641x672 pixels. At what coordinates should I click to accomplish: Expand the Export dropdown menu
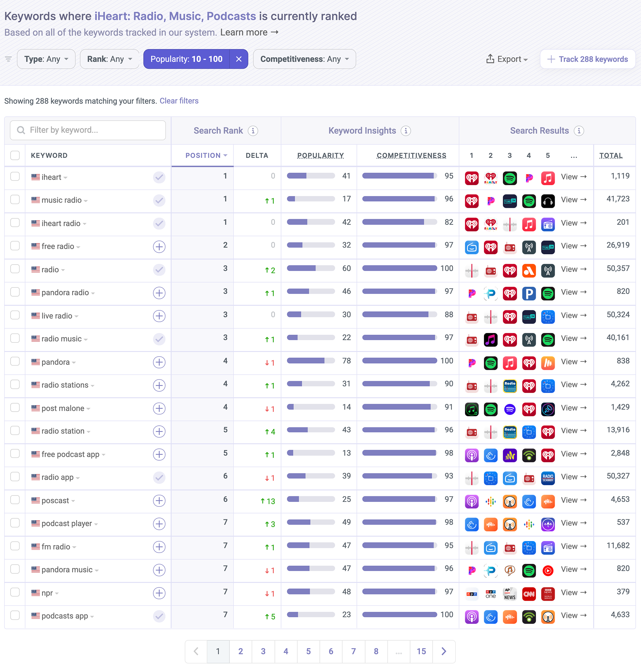coord(507,59)
